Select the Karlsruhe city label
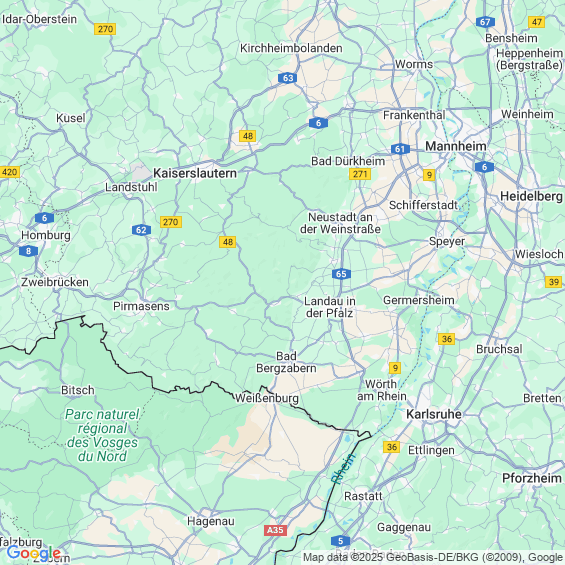 coord(434,414)
